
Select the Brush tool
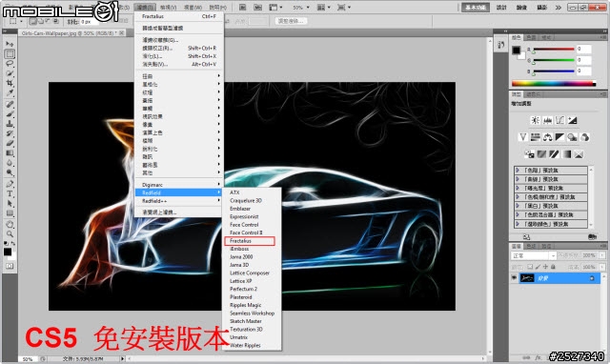[x=10, y=114]
